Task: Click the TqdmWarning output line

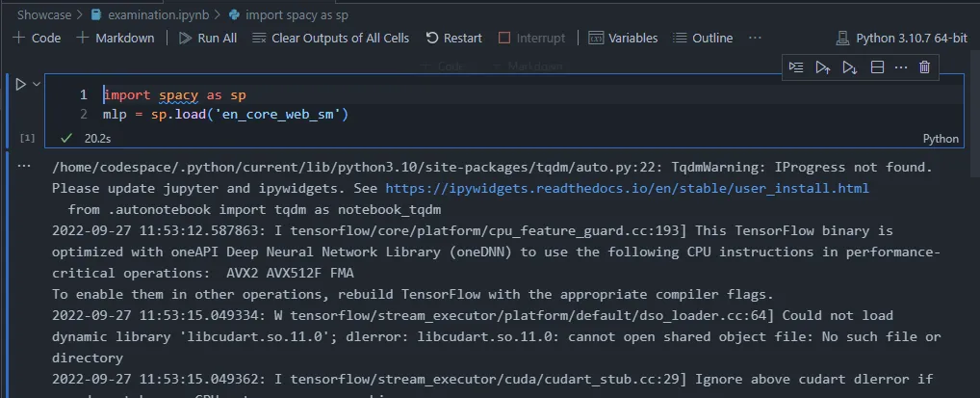Action: pos(493,167)
